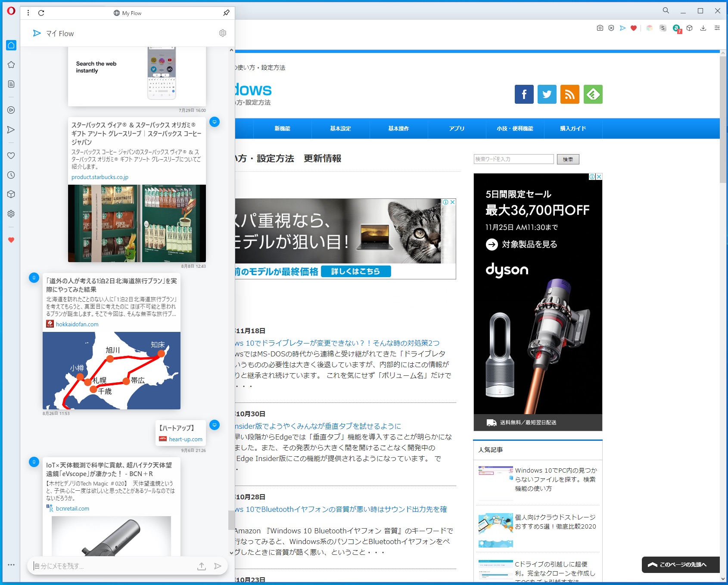The width and height of the screenshot is (728, 585).
Task: Search open tabs magnifier icon
Action: [x=666, y=11]
